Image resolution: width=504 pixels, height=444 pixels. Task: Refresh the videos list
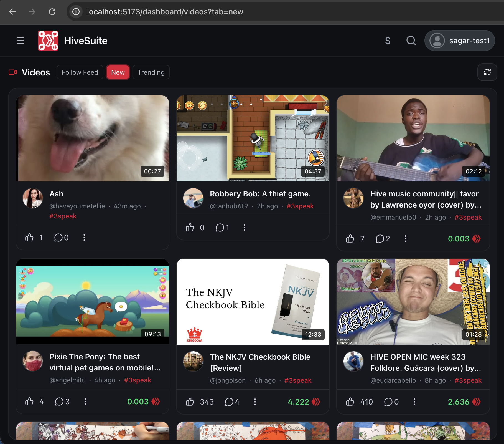coord(487,72)
